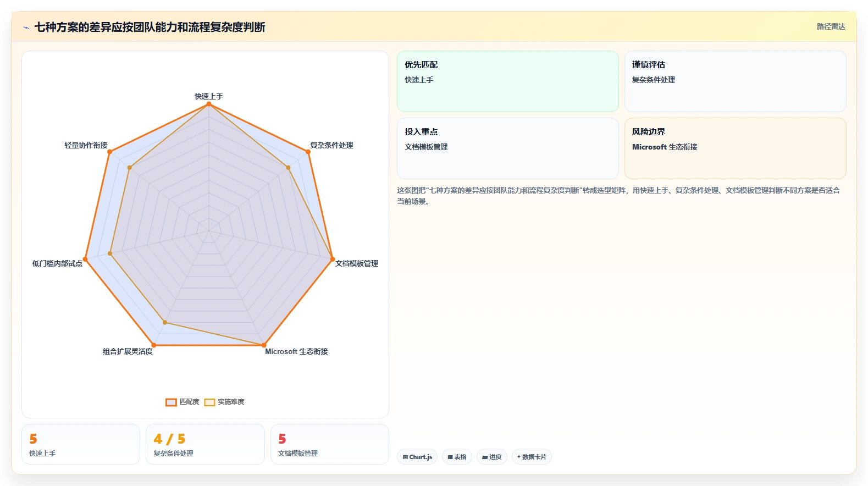Viewport: 868px width, 486px height.
Task: Click the 进度 chip icon
Action: 485,457
